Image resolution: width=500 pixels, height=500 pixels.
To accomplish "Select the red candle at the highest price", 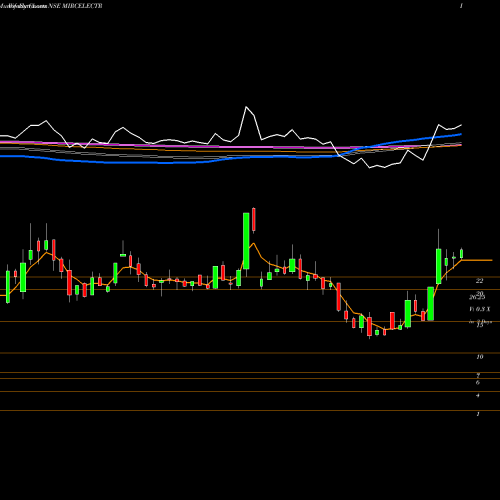I will (x=254, y=220).
